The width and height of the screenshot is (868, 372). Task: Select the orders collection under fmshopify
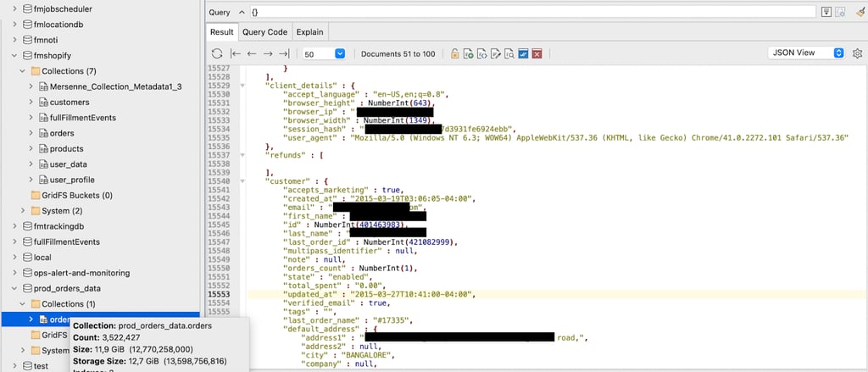click(x=62, y=133)
